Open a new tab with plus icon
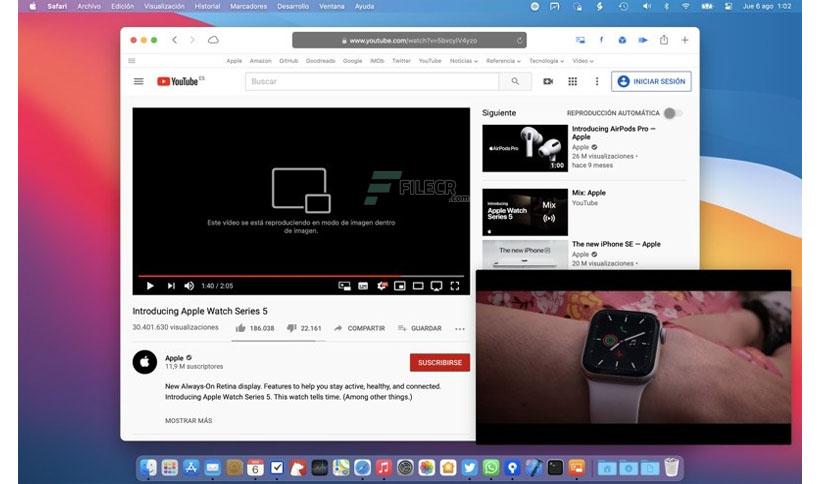This screenshot has height=484, width=836. pyautogui.click(x=685, y=40)
